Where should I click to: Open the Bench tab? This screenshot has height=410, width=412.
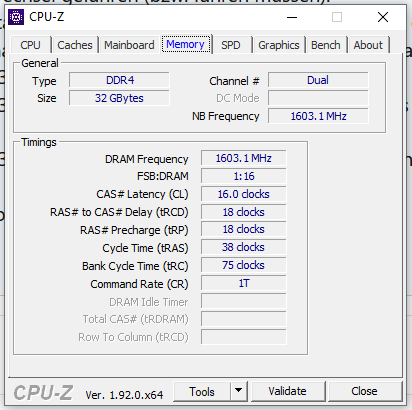pyautogui.click(x=326, y=45)
